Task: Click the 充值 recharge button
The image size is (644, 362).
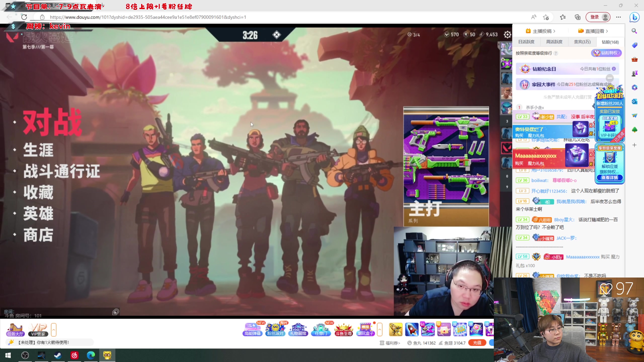Action: pos(477,343)
